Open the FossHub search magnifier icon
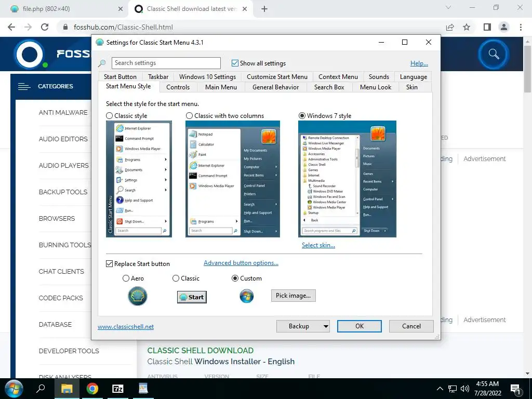 coord(494,54)
